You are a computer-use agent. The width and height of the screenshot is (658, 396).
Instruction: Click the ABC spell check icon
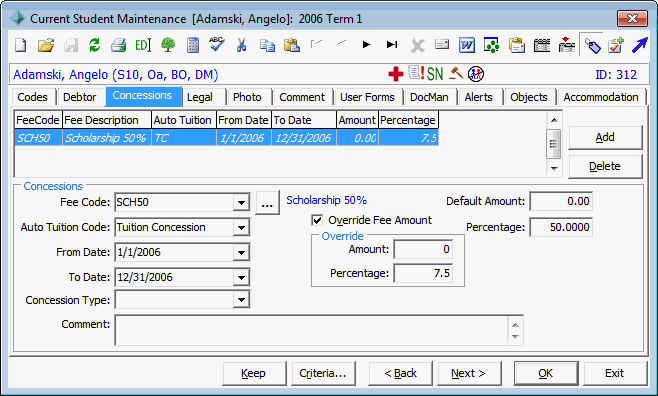coord(217,44)
